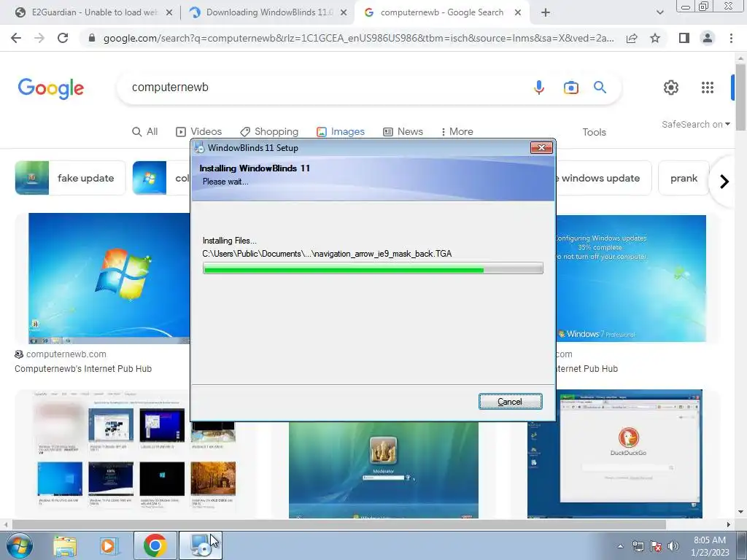Screen dimensions: 747x560
Task: Open the Chrome profile avatar
Action: (708, 38)
